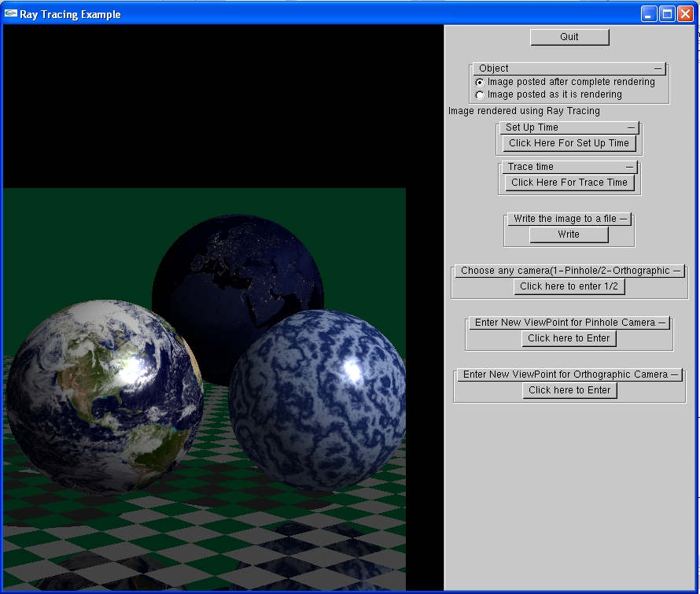Open 'Write the image to a file' menu
This screenshot has height=594, width=700.
pyautogui.click(x=569, y=219)
